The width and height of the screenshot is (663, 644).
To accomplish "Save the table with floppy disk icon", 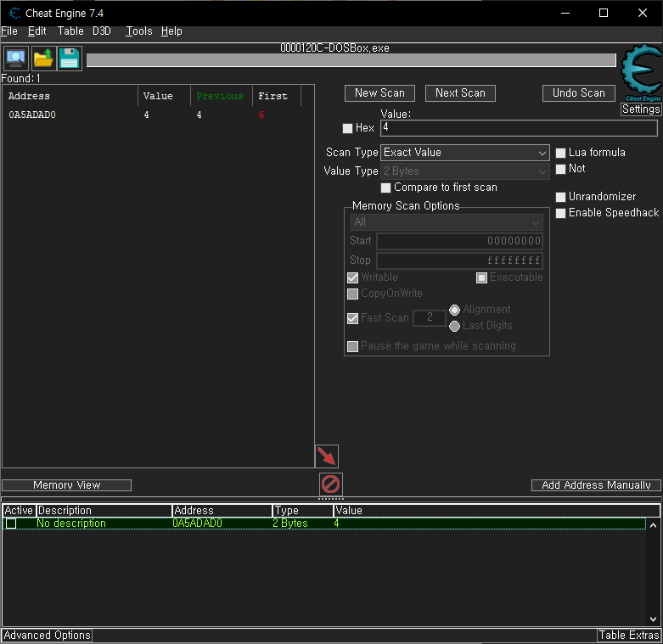I will [70, 59].
